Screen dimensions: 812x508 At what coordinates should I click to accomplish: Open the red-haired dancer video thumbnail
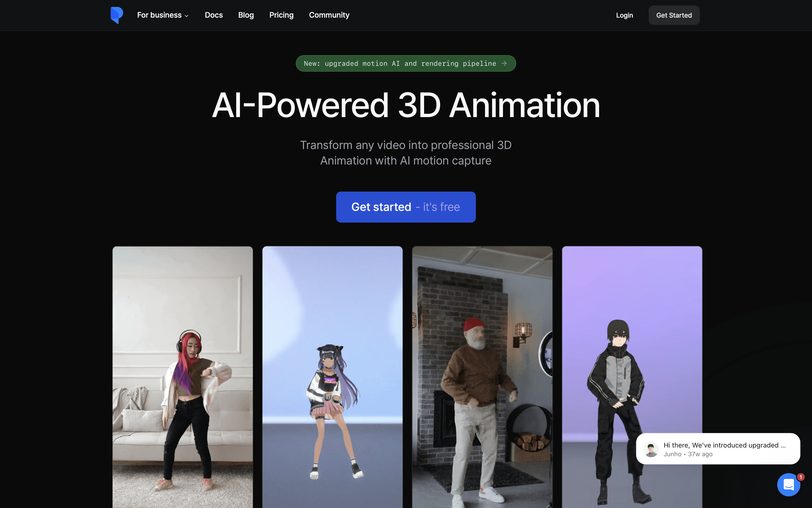coord(182,377)
